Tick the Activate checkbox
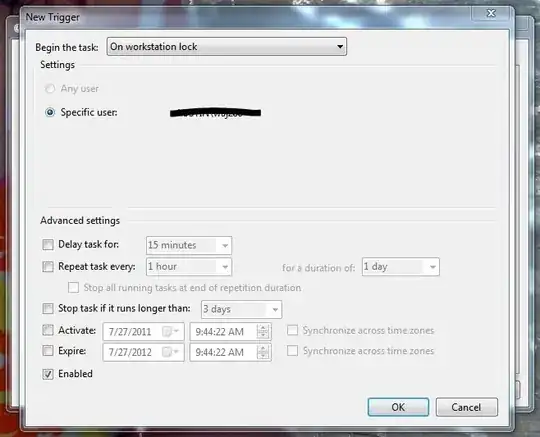Image resolution: width=540 pixels, height=437 pixels. 48,330
